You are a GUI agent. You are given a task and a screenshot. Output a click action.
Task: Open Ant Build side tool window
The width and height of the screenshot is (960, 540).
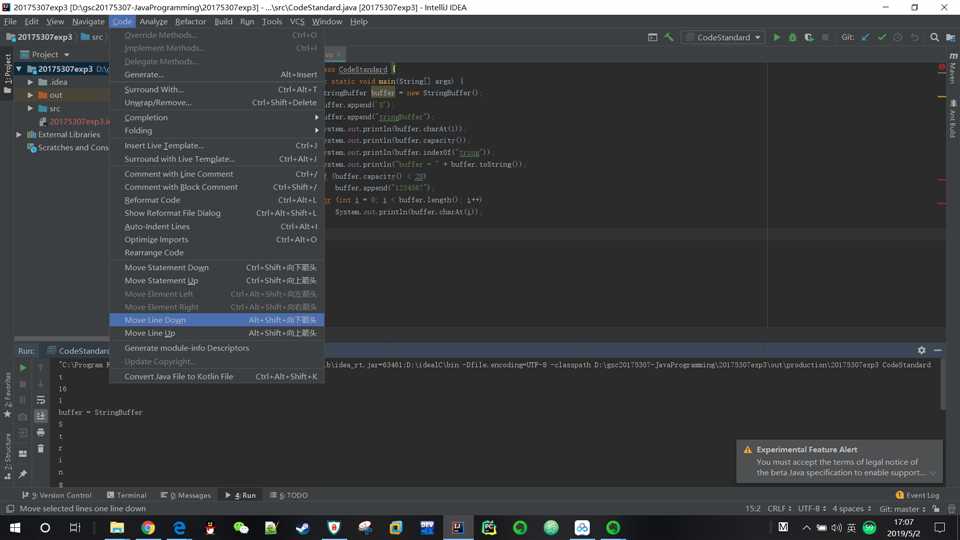[953, 119]
